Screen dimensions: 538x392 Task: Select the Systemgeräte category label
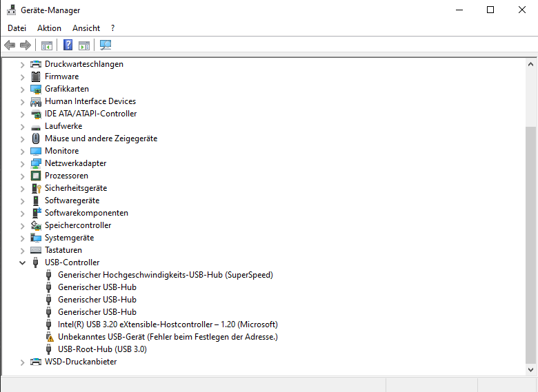point(69,238)
